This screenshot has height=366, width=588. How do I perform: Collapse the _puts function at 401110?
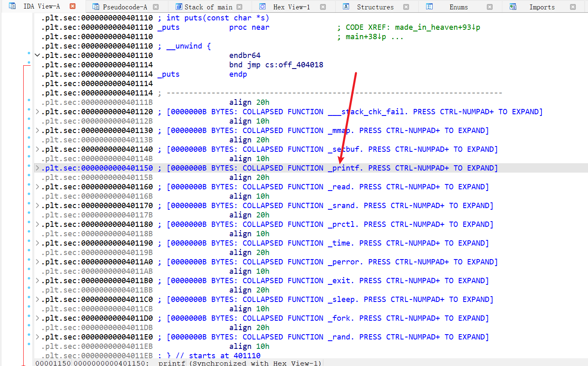click(38, 55)
